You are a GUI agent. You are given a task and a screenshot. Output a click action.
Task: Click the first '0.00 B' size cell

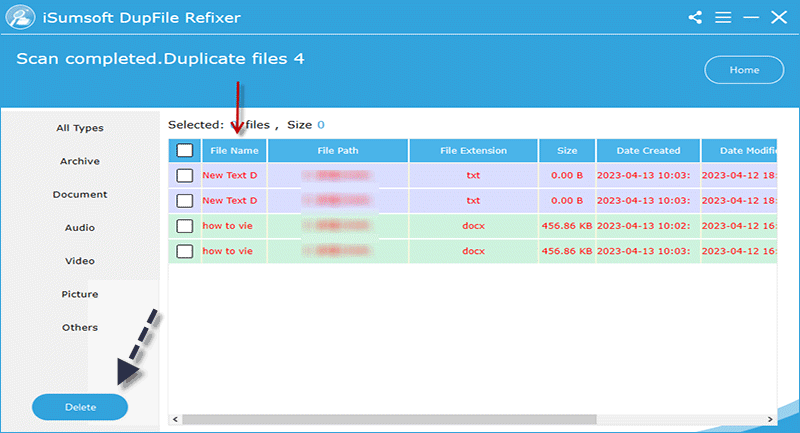(567, 175)
